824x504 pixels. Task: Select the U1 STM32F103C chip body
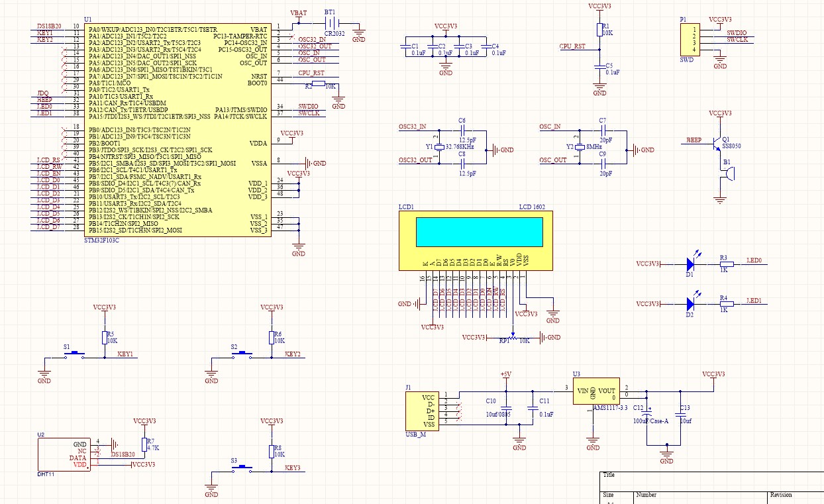(x=178, y=130)
